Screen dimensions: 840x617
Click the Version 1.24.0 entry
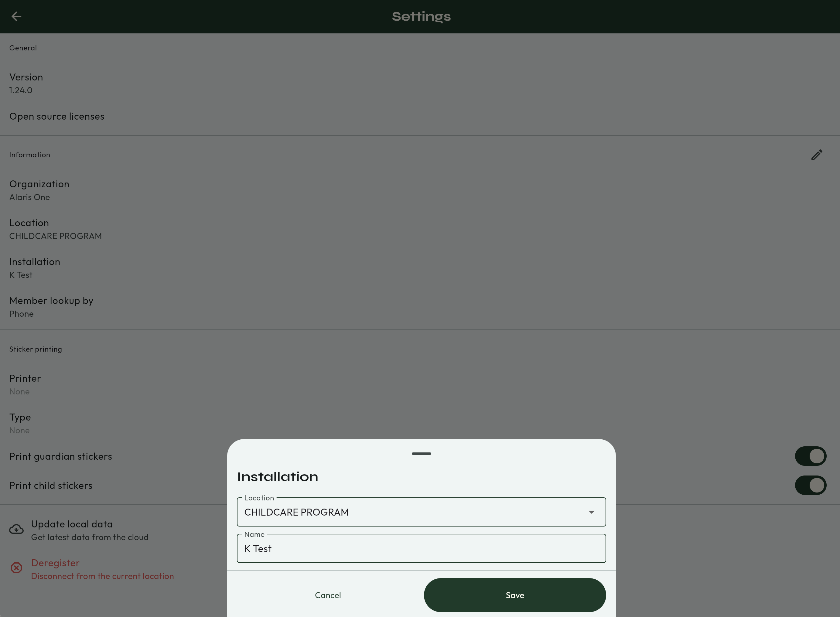[26, 83]
